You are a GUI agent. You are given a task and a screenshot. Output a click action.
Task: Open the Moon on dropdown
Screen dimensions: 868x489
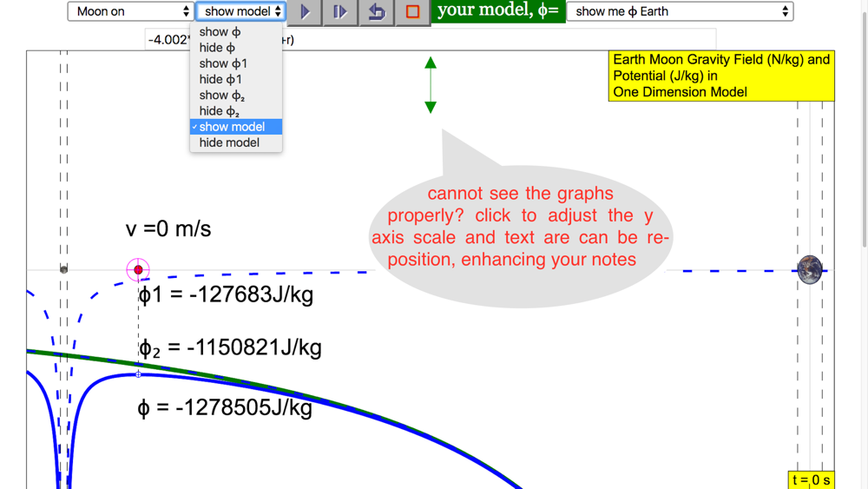click(130, 11)
